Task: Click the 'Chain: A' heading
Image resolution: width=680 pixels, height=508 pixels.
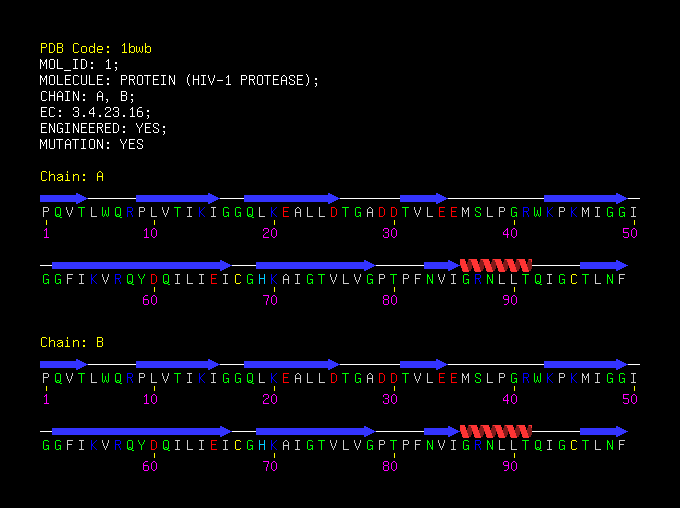Action: 72,176
